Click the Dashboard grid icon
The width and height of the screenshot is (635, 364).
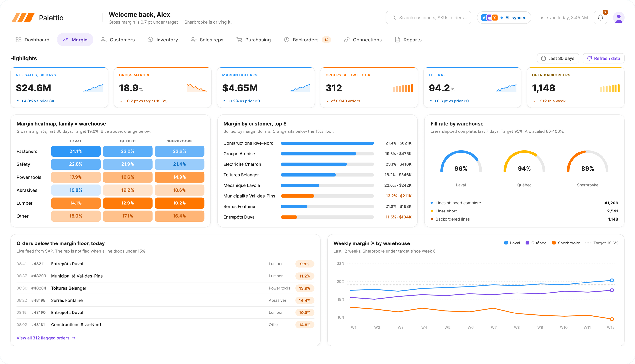pos(19,40)
